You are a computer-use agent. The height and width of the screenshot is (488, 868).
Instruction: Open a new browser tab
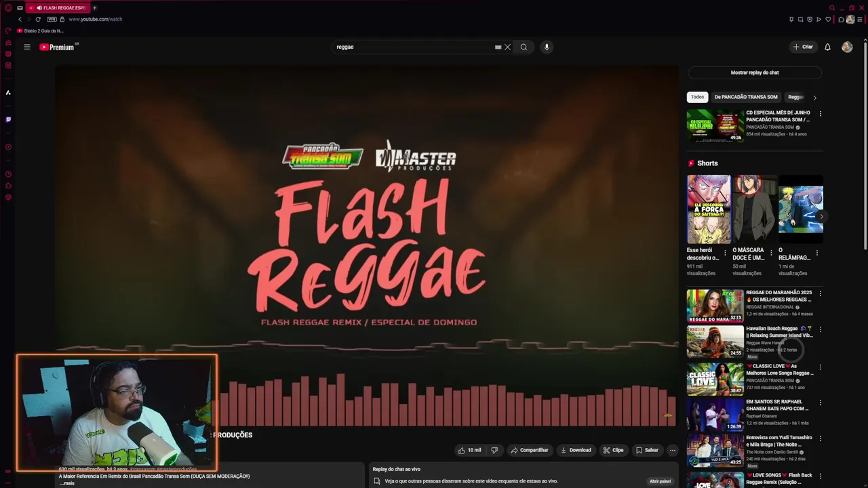pyautogui.click(x=94, y=7)
